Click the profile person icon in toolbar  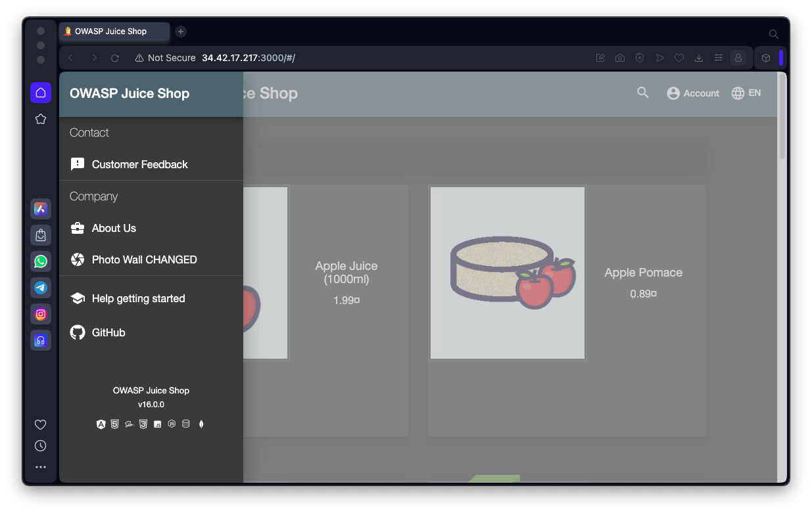(738, 58)
